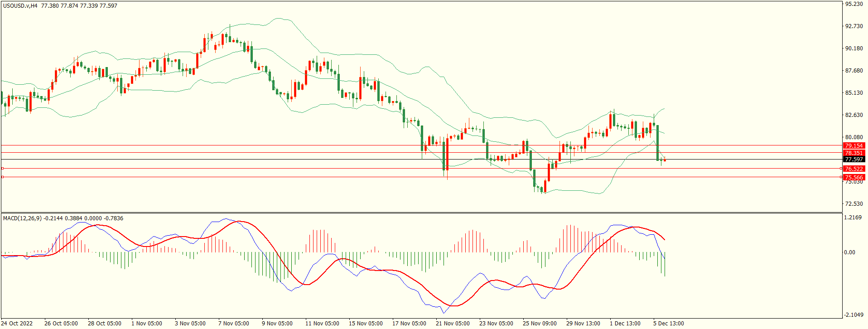This screenshot has height=329, width=868.
Task: Click the USOUSD.v,H4 symbol title text
Action: coord(20,6)
